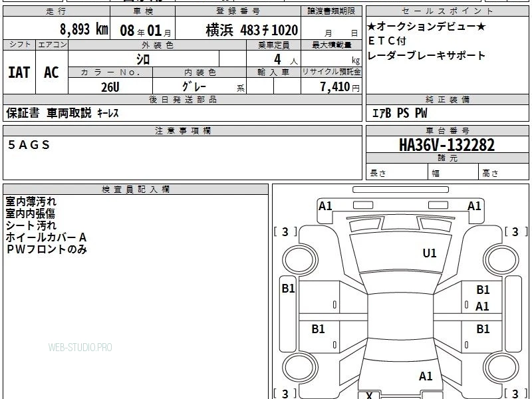Screen dimensions: 532x399
Task: Click the 最大積載量 header
Action: [x=331, y=45]
